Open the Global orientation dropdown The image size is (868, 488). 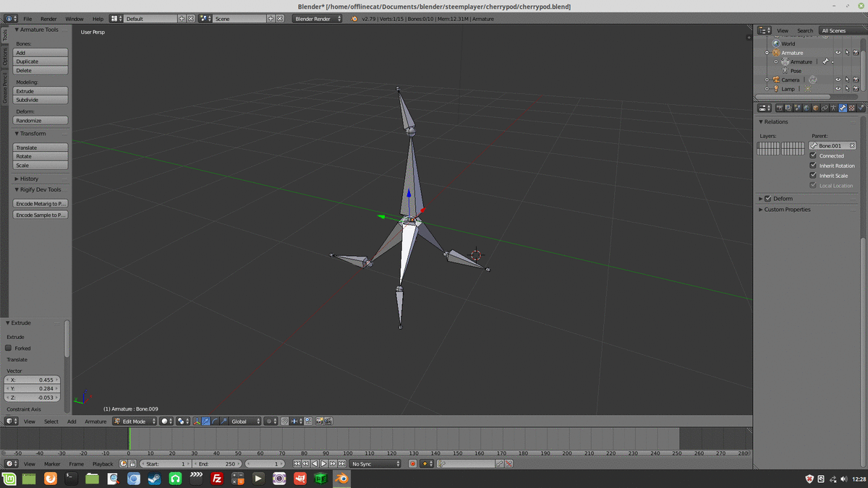point(245,421)
